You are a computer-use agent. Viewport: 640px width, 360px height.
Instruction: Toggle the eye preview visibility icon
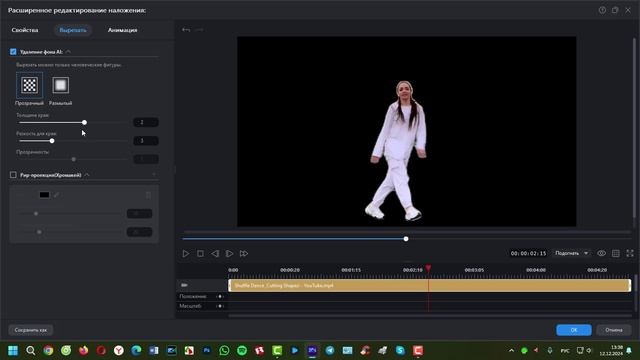[601, 253]
